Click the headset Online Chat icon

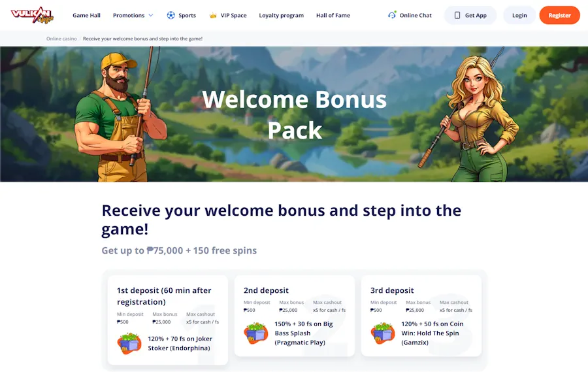[392, 15]
